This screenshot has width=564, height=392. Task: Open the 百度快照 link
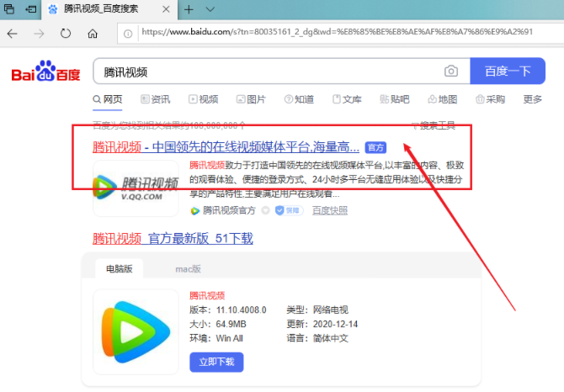[x=329, y=210]
